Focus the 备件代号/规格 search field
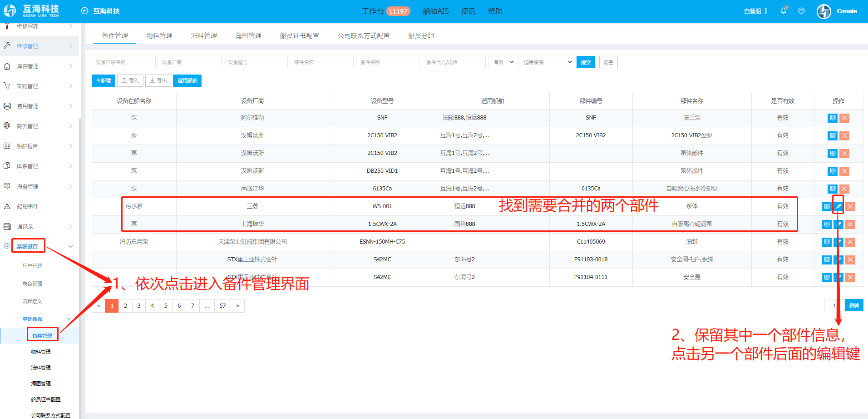Screen dimensions: 868x419 (454, 62)
